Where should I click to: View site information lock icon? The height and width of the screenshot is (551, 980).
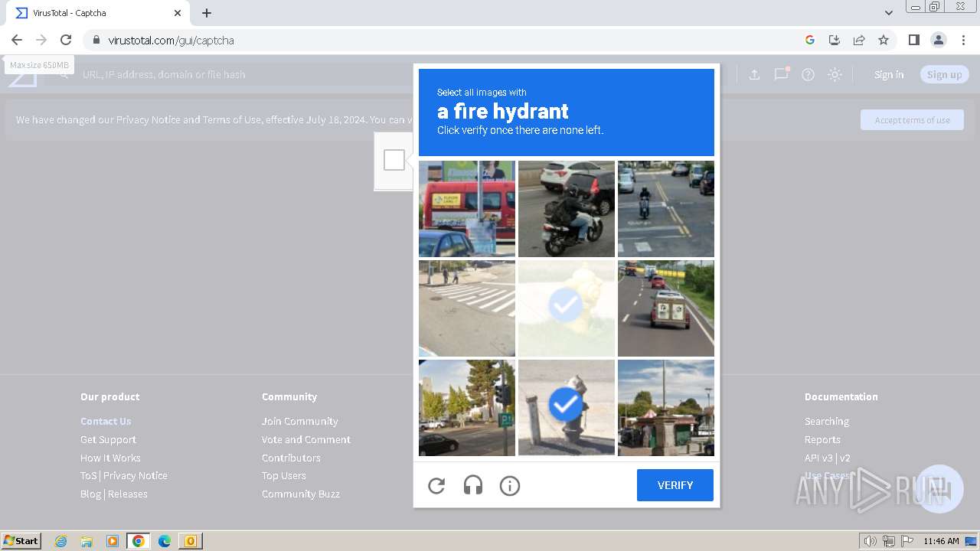[96, 40]
